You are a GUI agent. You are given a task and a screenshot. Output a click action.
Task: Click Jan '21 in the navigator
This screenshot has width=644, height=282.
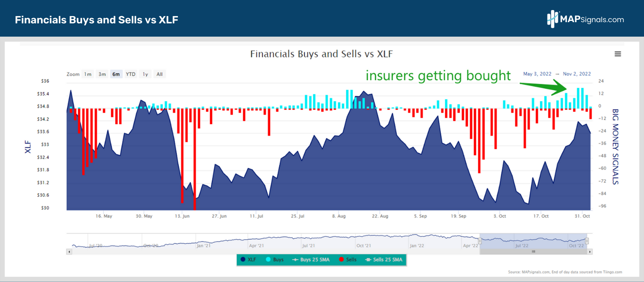(x=204, y=245)
